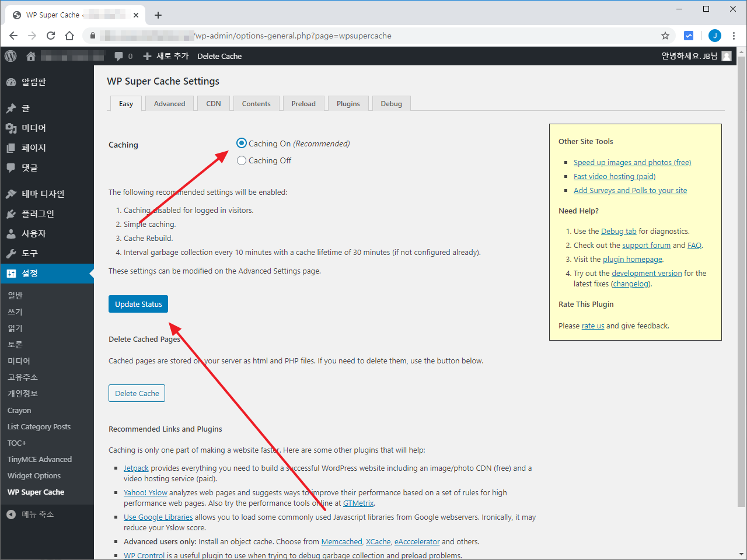This screenshot has height=560, width=747.
Task: Open the Jetpack link
Action: (x=136, y=468)
